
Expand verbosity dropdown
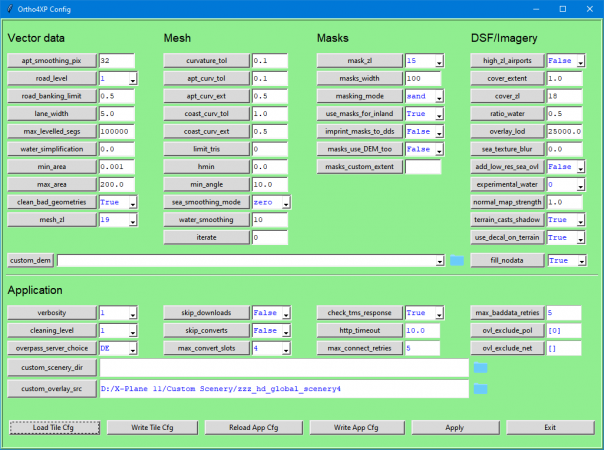pyautogui.click(x=133, y=313)
